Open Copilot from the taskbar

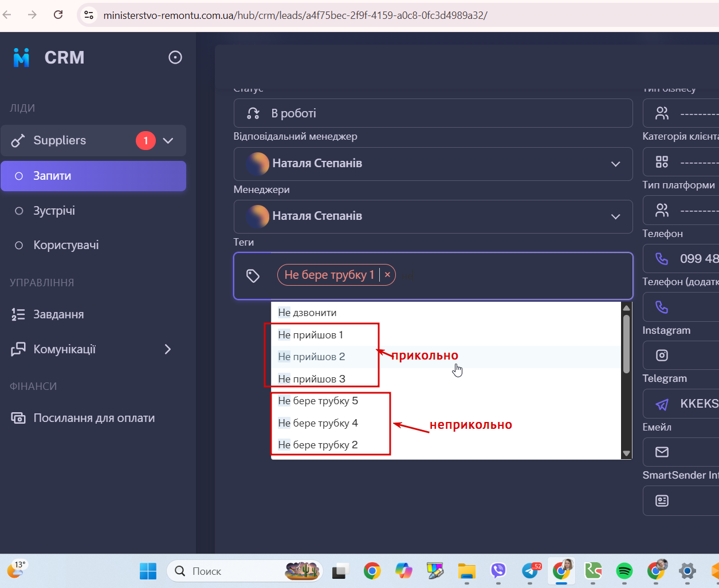[x=404, y=571]
